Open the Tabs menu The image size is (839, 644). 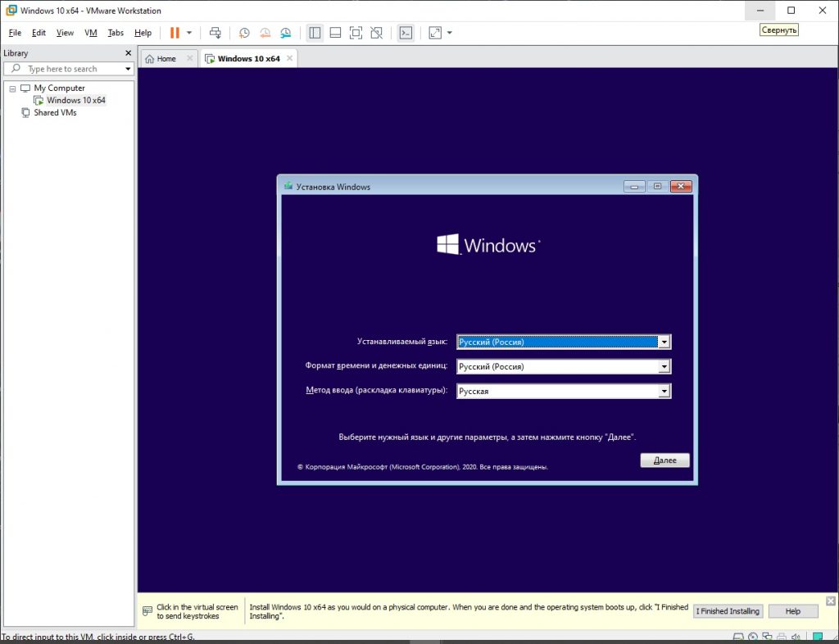[116, 33]
